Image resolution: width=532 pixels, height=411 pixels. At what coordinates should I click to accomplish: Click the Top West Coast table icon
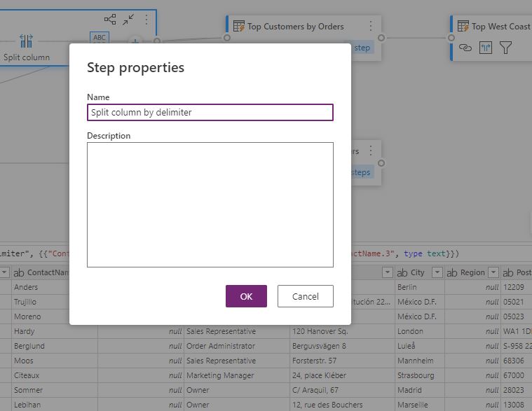coord(463,27)
